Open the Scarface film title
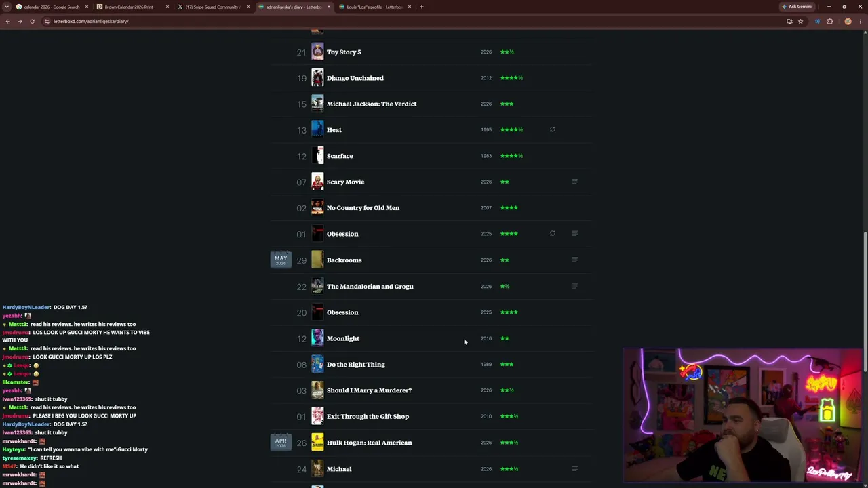Screen dimensions: 868x488 [340, 156]
